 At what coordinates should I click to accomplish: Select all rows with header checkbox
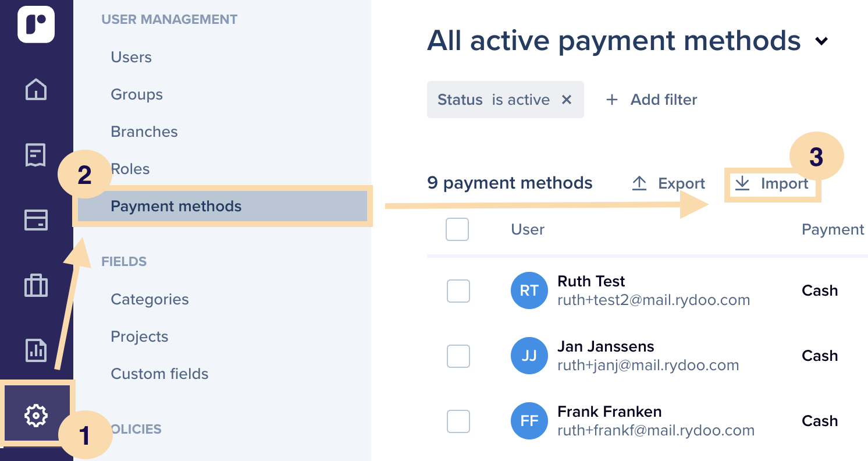457,229
